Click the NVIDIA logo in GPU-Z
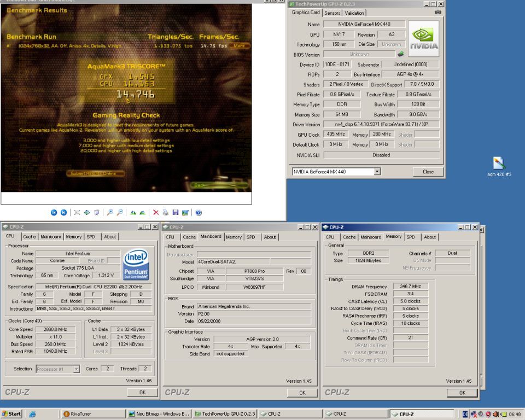 [423, 39]
